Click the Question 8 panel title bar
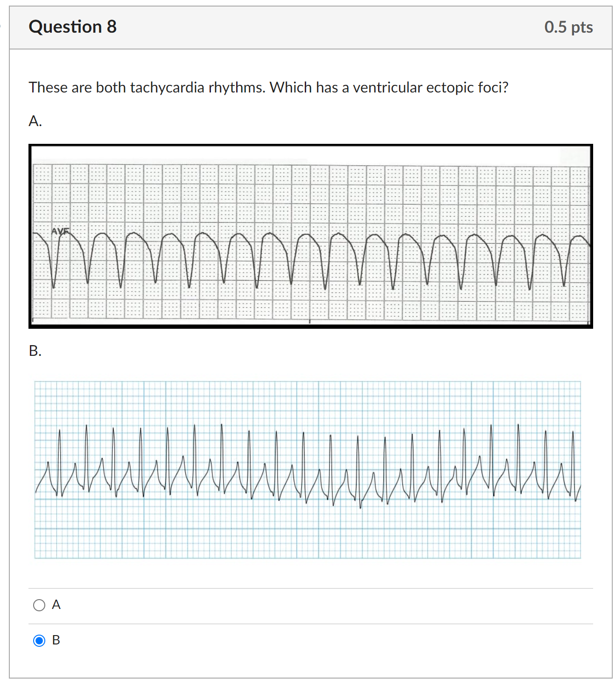The width and height of the screenshot is (616, 679). pyautogui.click(x=308, y=27)
